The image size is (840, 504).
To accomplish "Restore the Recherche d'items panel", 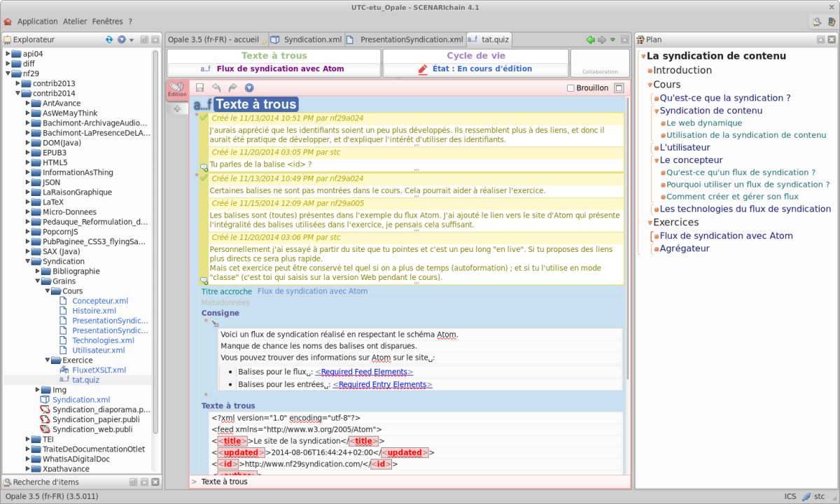I will (x=134, y=482).
